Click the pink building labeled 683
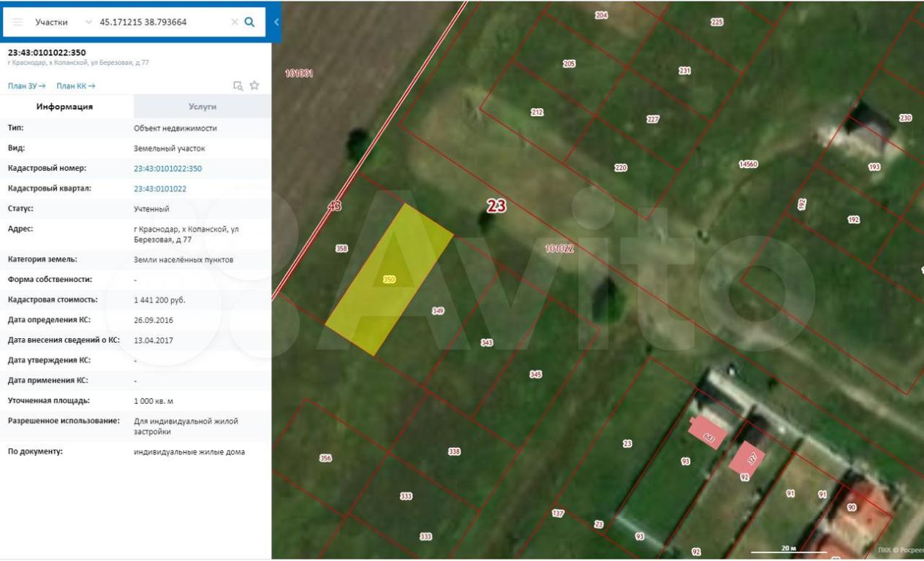 coord(707,435)
